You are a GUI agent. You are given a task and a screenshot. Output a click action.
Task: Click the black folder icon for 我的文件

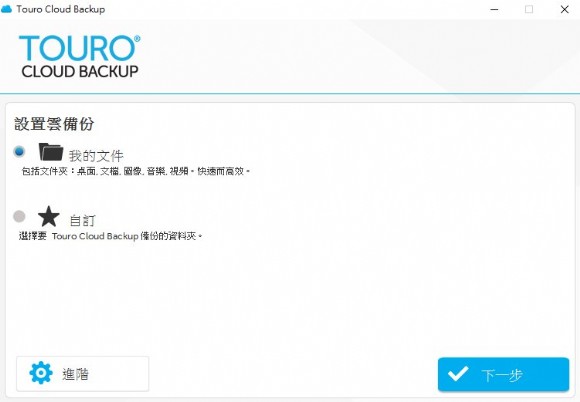tap(51, 152)
